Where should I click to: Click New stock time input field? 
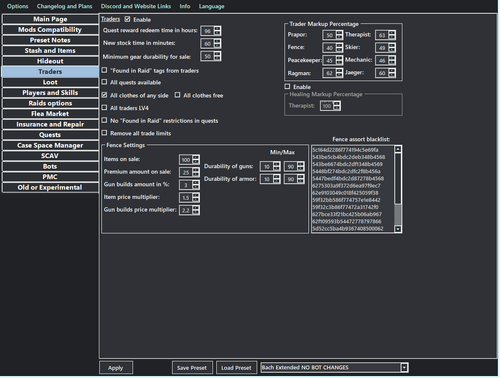(x=207, y=44)
